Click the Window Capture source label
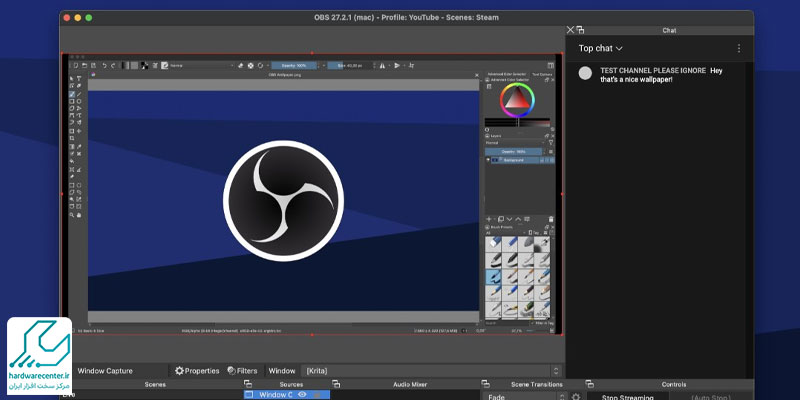 (x=105, y=371)
